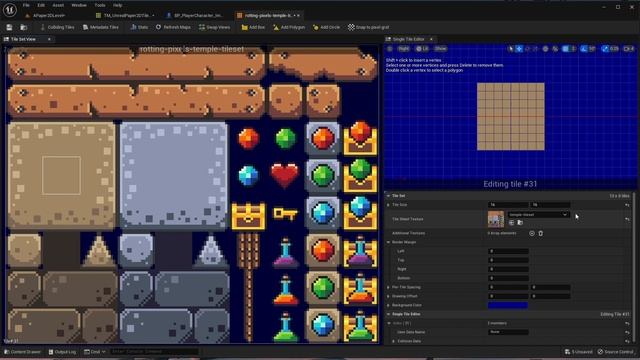Click Swap Views in the toolbar
Viewport: 640px width, 360px height.
(x=214, y=27)
